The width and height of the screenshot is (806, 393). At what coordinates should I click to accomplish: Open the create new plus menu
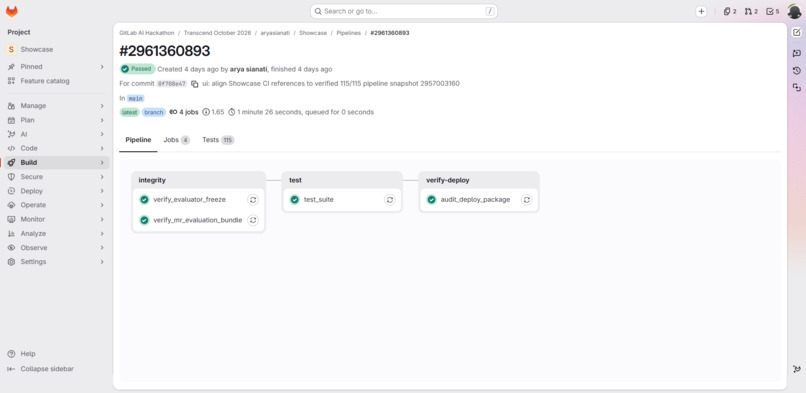coord(701,11)
